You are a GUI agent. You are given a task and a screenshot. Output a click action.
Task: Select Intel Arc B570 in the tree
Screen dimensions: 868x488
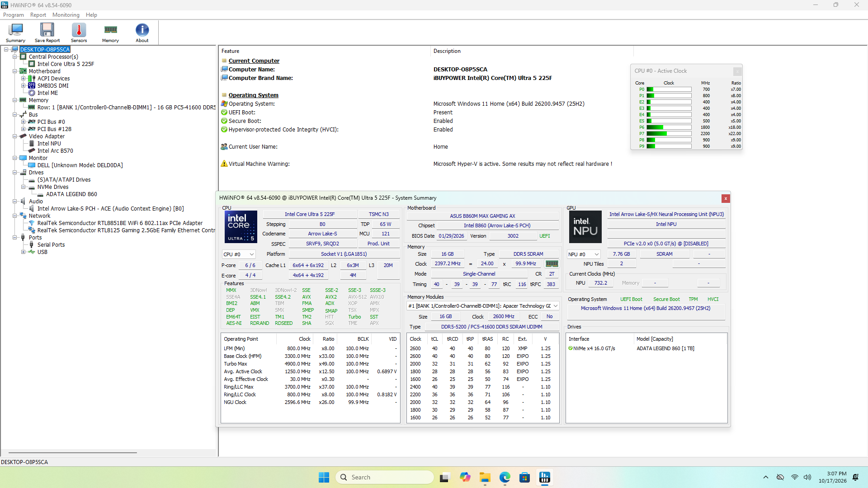(55, 151)
